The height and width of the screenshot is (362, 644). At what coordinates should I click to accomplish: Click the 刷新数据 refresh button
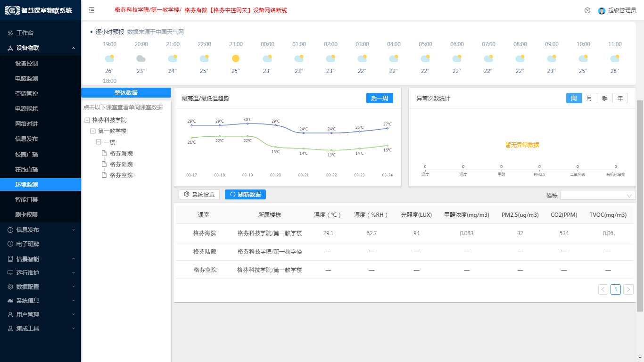[245, 194]
